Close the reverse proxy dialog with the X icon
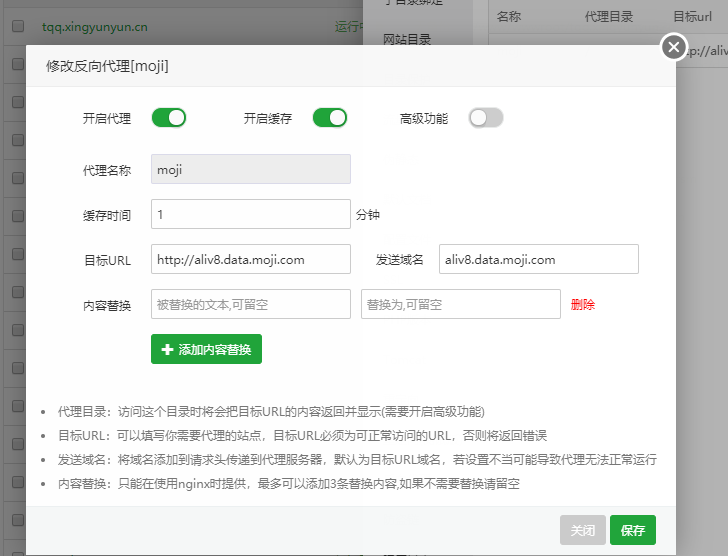This screenshot has width=728, height=556. pos(674,47)
